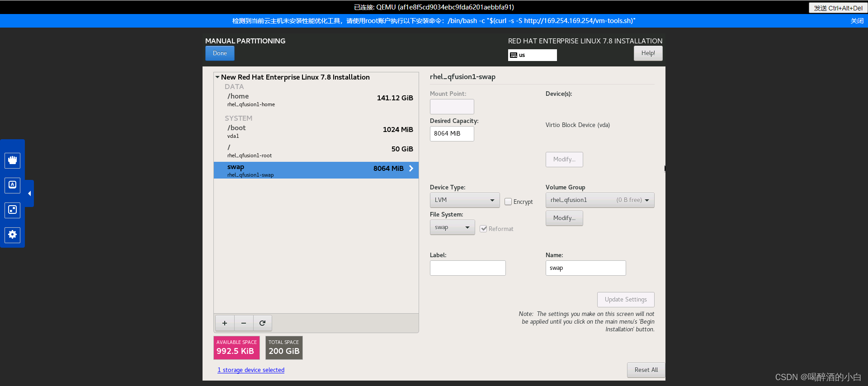868x386 pixels.
Task: Click the DATA section label
Action: point(234,87)
